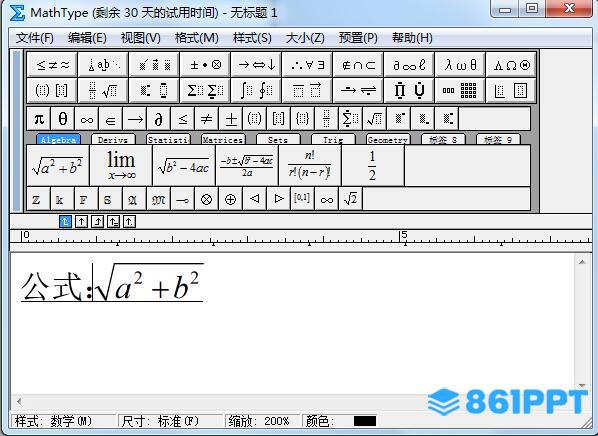Insert the combination formula n!/r!(n-r)!
The width and height of the screenshot is (598, 436).
310,166
